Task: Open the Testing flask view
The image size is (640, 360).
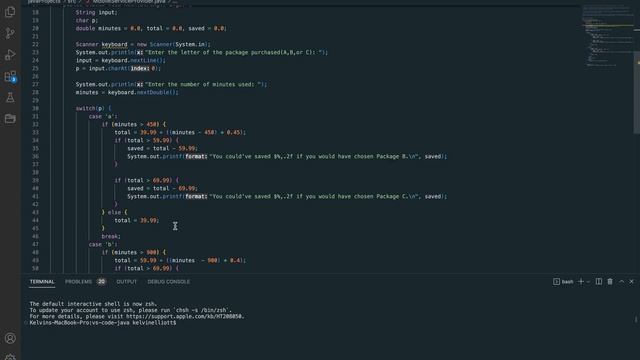Action: (x=10, y=98)
